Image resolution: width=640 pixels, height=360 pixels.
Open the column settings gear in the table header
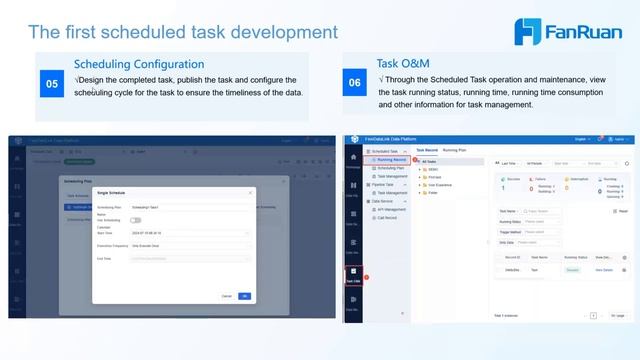click(x=624, y=258)
